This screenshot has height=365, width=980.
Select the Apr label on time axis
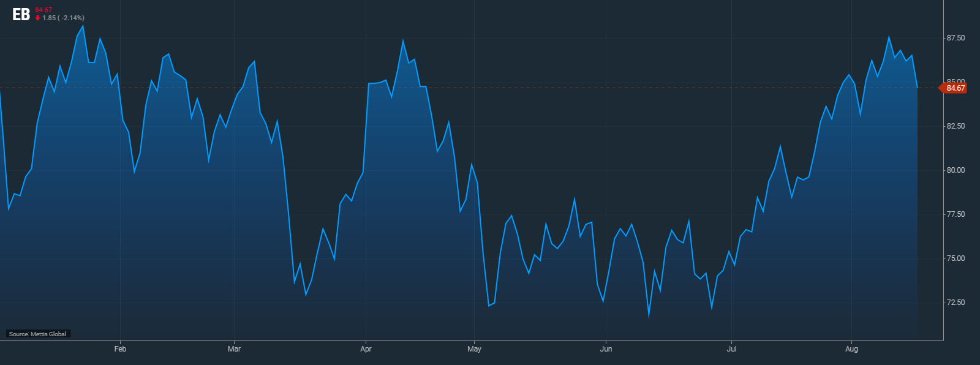[x=366, y=349]
